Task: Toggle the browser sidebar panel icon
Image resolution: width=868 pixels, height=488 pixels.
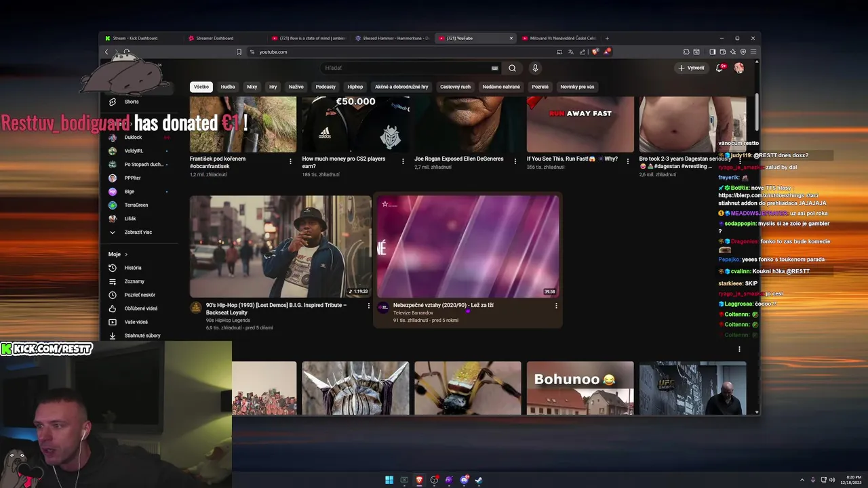Action: [x=712, y=52]
